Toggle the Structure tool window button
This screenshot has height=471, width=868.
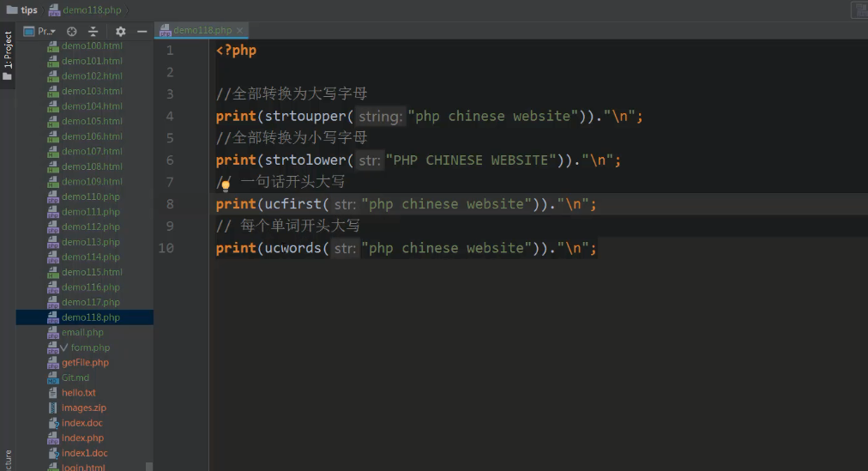click(8, 459)
